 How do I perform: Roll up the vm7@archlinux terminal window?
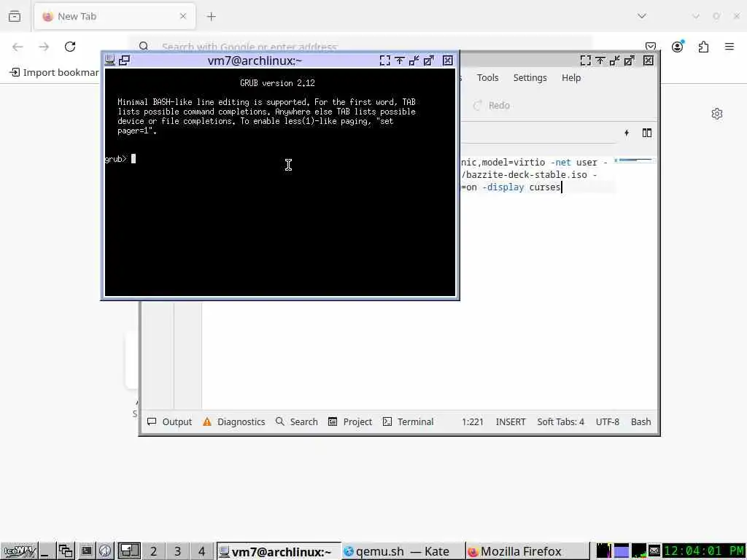pyautogui.click(x=399, y=61)
